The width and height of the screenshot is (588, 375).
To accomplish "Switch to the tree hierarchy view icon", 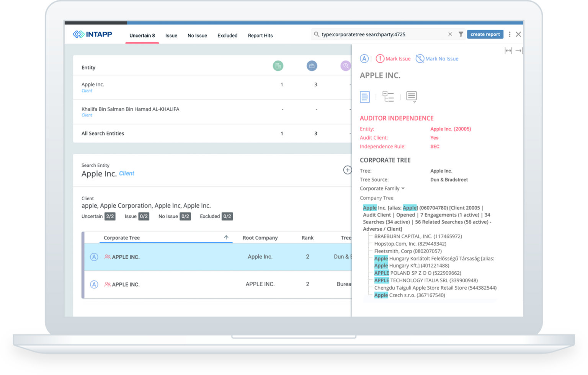I will (388, 97).
